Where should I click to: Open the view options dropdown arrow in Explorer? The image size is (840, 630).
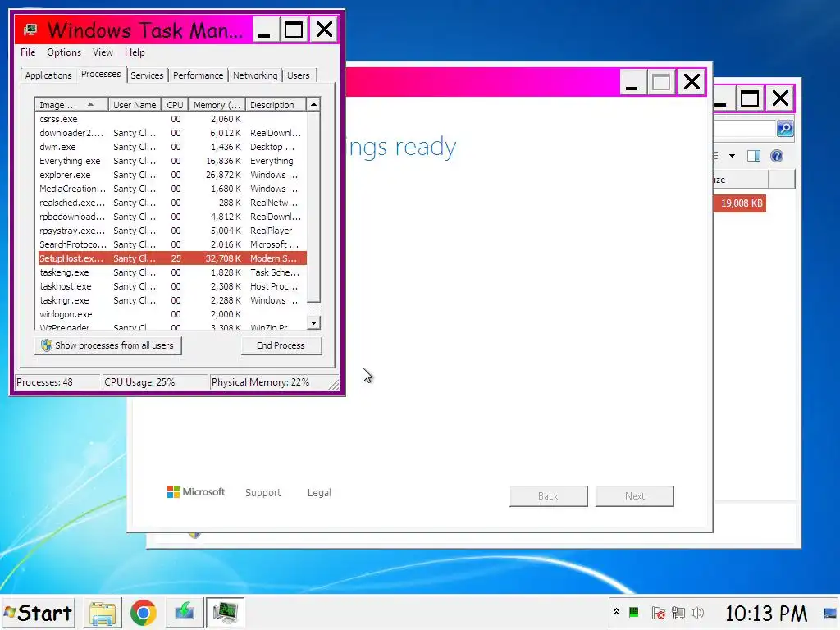(x=732, y=156)
